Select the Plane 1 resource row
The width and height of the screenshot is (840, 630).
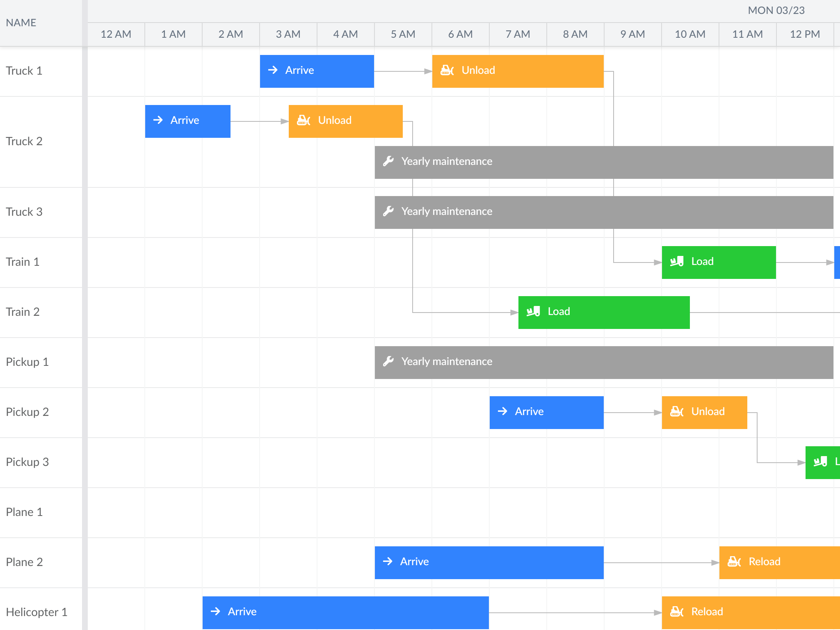click(x=41, y=513)
